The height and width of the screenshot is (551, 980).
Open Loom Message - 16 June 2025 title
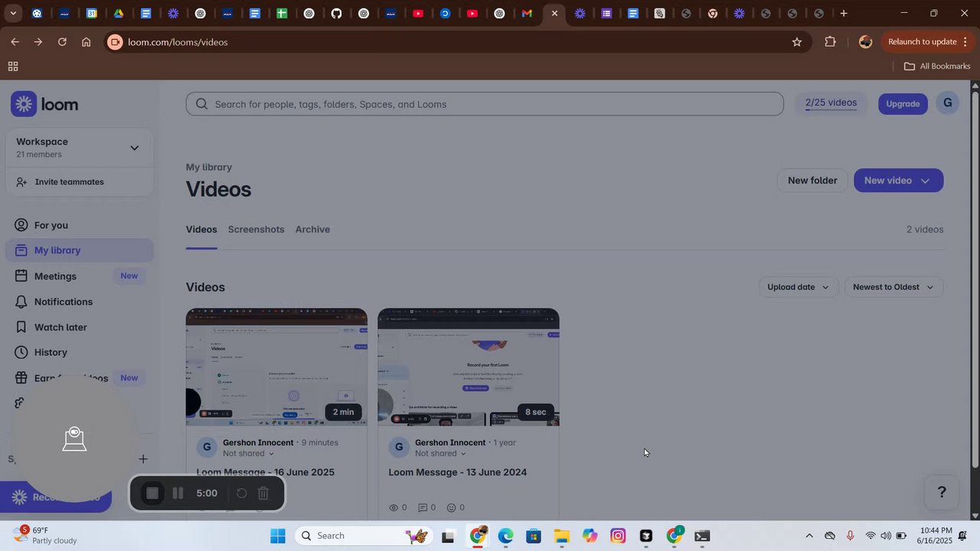pyautogui.click(x=266, y=472)
